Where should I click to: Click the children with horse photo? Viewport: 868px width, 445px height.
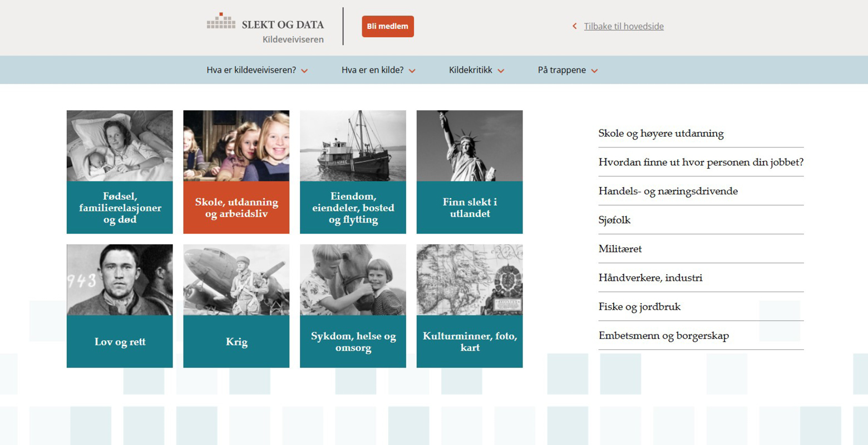click(x=353, y=280)
